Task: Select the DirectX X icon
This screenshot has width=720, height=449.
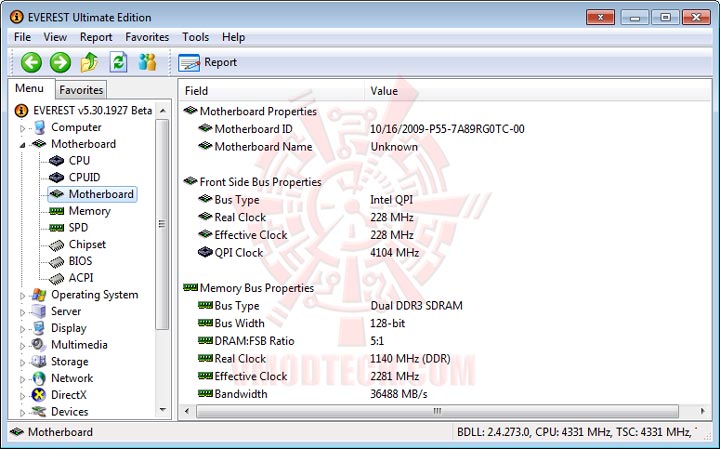Action: coord(39,395)
